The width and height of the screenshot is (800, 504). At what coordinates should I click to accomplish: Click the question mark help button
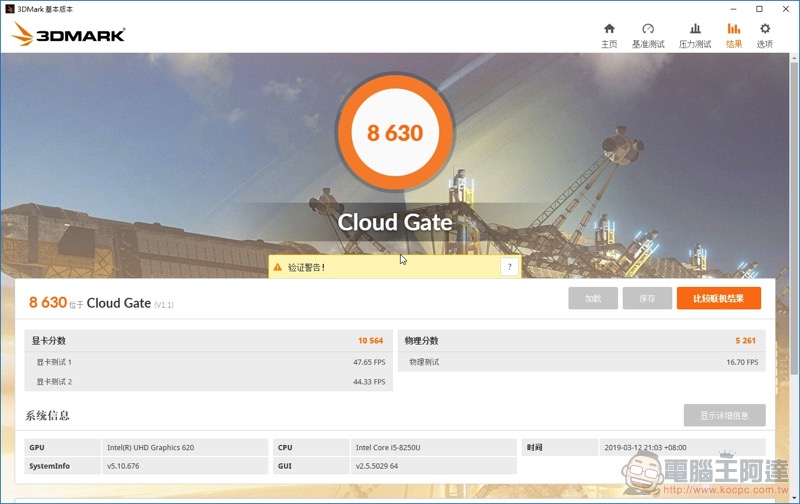point(509,267)
